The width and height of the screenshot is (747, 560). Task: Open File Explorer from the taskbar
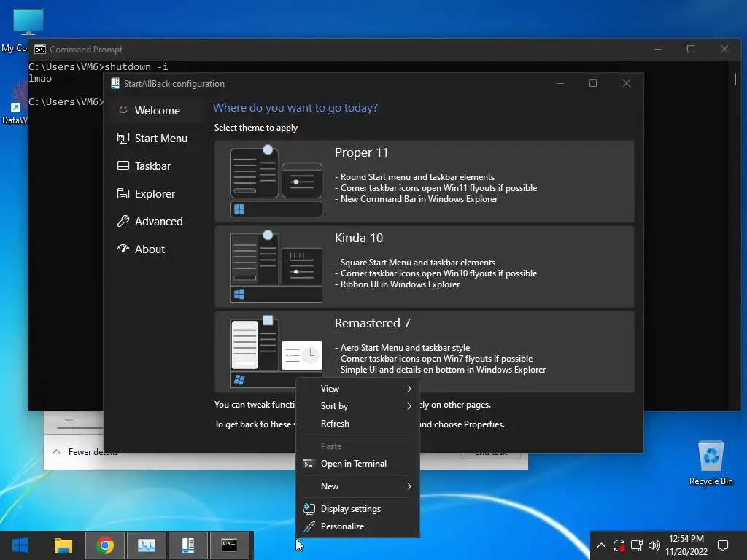coord(63,545)
